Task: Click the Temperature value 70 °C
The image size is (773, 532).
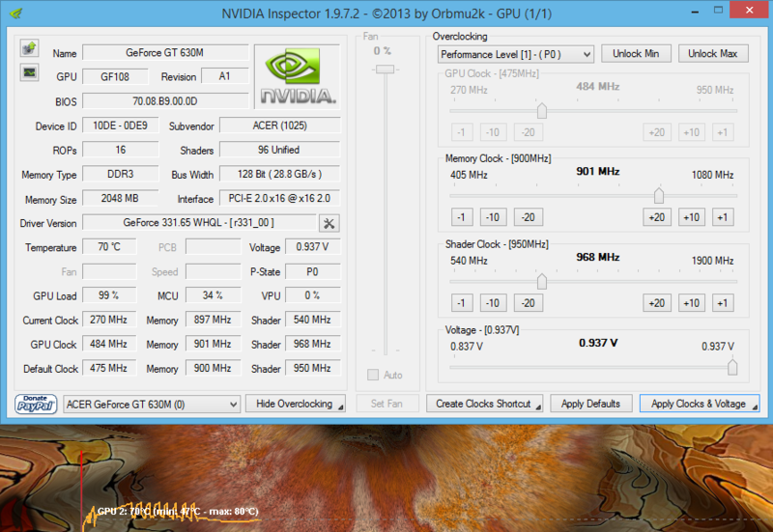Action: pyautogui.click(x=109, y=247)
